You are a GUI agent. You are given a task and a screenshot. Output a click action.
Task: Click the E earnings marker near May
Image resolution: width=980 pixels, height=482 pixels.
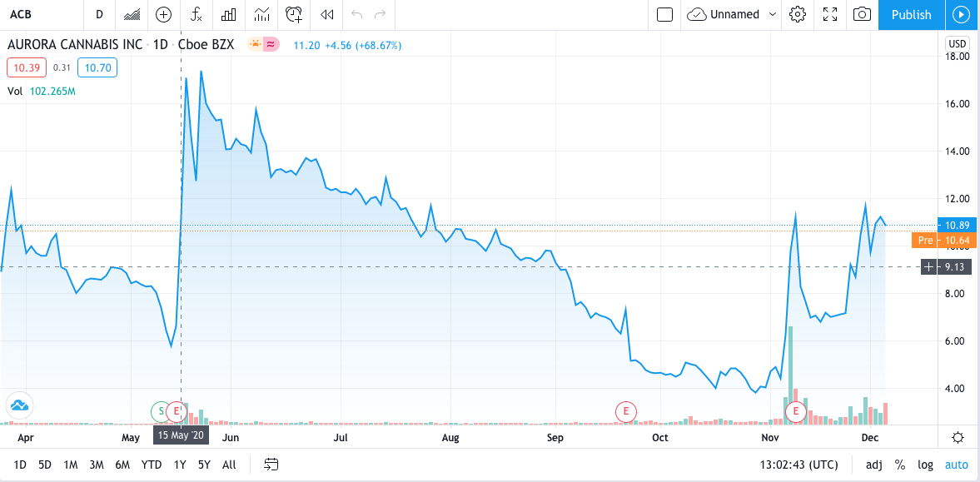pyautogui.click(x=177, y=410)
